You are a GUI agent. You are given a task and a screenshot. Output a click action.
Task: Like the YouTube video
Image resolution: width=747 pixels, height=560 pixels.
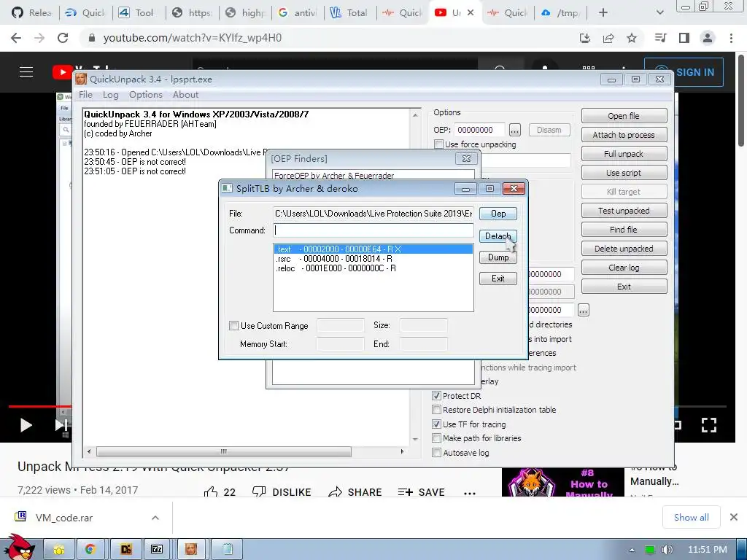(220, 492)
